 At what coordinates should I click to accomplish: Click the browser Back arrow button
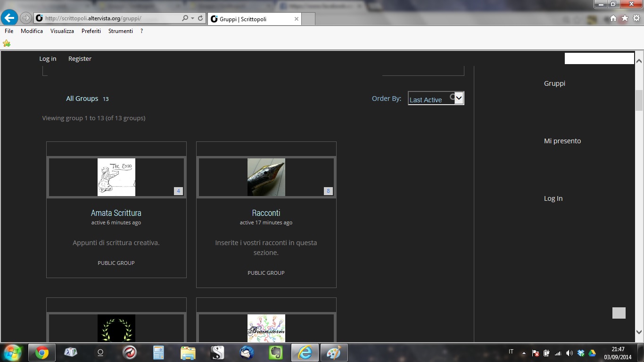(x=9, y=18)
